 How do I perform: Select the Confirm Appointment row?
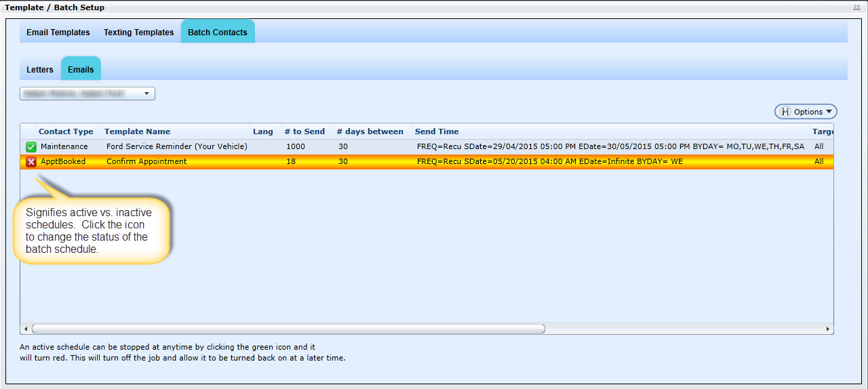coord(146,162)
